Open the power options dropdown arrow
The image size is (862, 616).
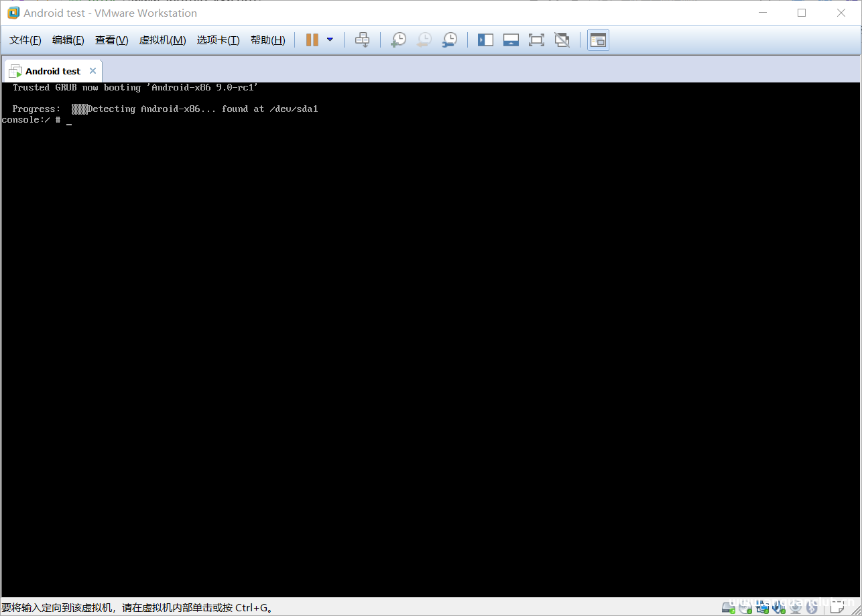tap(329, 40)
